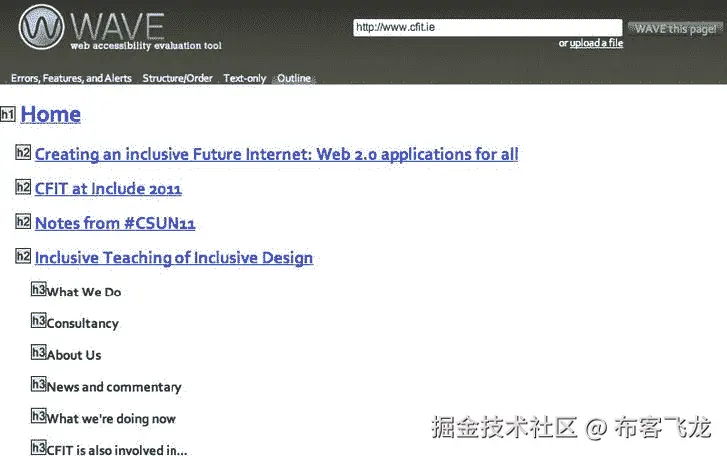Select the Outline tab
Screen dimensions: 727x456
294,78
